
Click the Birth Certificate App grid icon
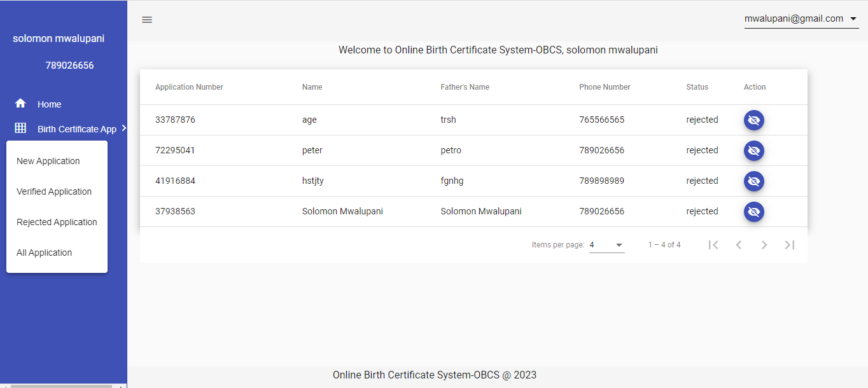(20, 128)
